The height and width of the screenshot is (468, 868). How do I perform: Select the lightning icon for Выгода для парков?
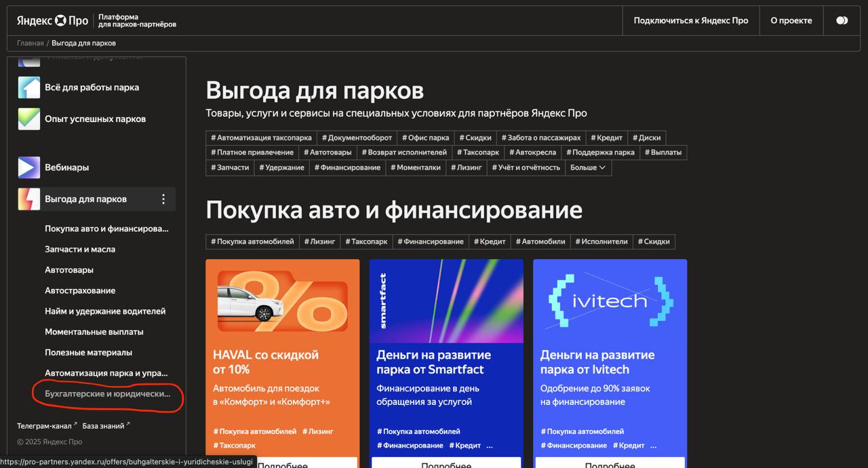29,199
